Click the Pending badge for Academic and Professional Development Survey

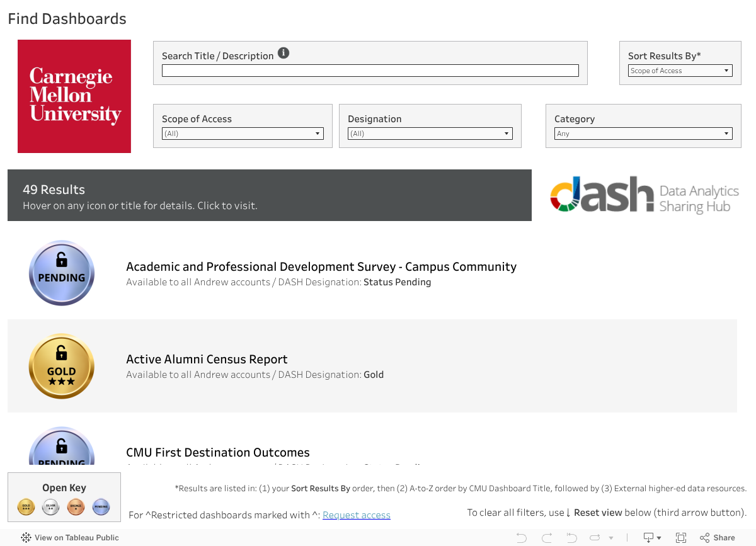[62, 273]
